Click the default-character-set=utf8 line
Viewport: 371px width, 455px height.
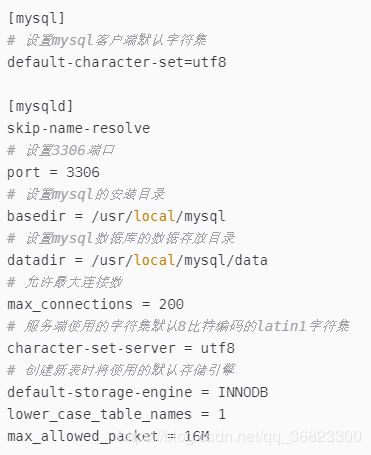[x=117, y=62]
